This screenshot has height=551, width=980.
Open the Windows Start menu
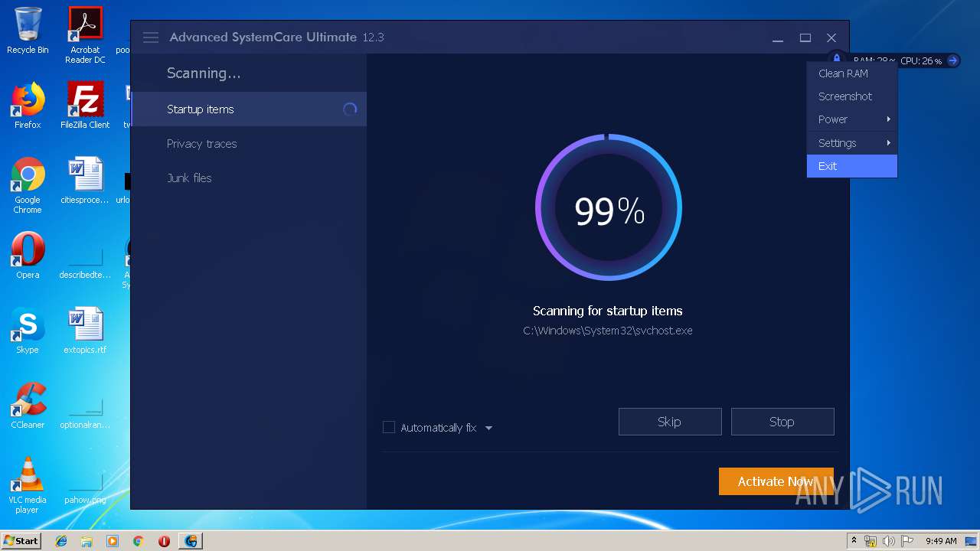click(21, 541)
